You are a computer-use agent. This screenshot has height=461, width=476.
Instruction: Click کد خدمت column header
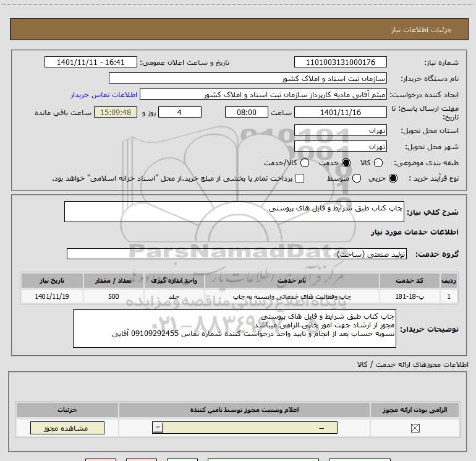pyautogui.click(x=409, y=280)
